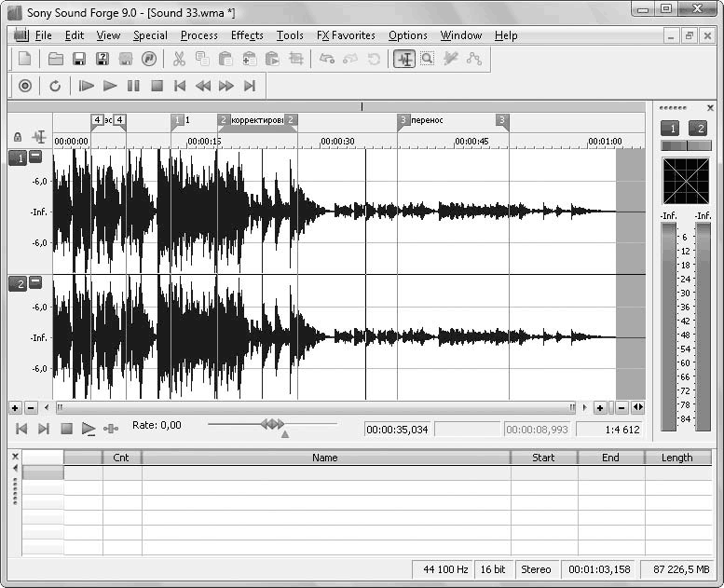724x588 pixels.
Task: Collapse channel 1 with its minus button
Action: (35, 157)
